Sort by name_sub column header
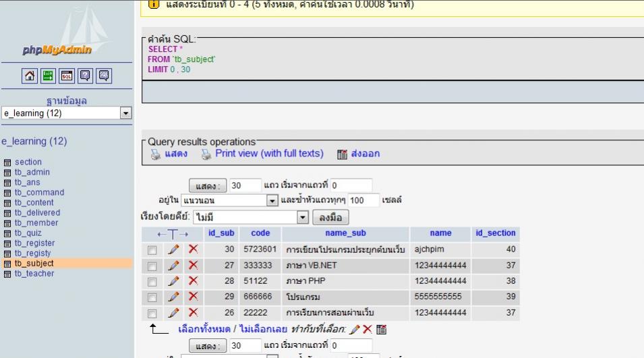Viewport: 644px width, 358px height. 345,233
